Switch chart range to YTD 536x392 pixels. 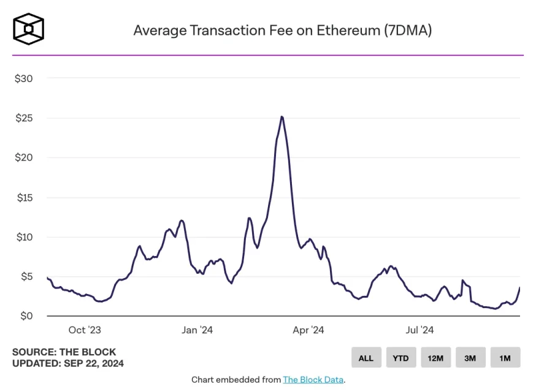click(x=401, y=358)
